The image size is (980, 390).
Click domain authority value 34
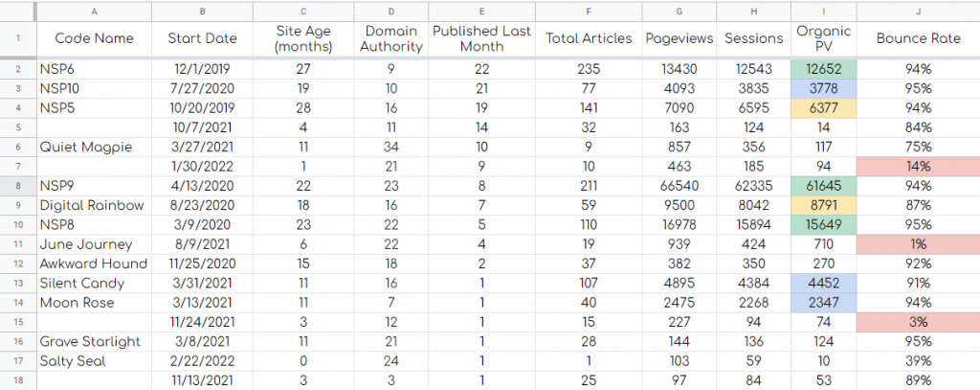click(x=391, y=148)
